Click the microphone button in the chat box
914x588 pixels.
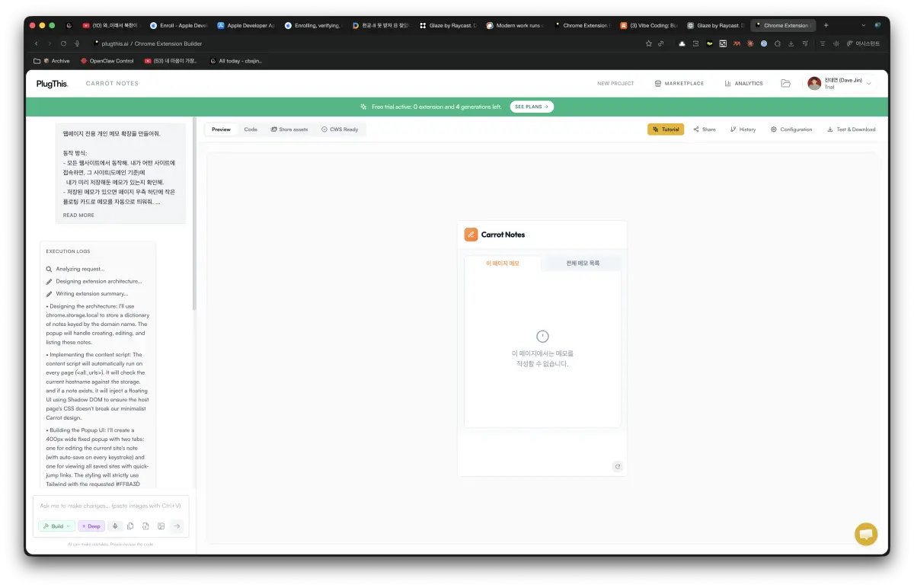[x=115, y=526]
